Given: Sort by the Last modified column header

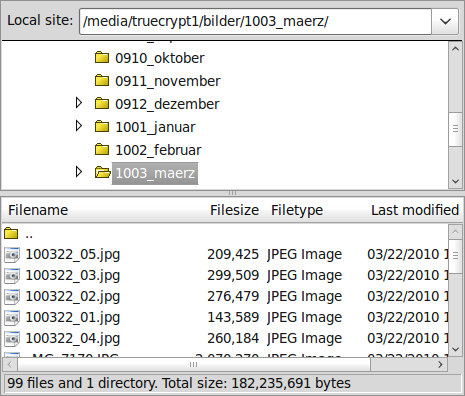Looking at the screenshot, I should [415, 210].
